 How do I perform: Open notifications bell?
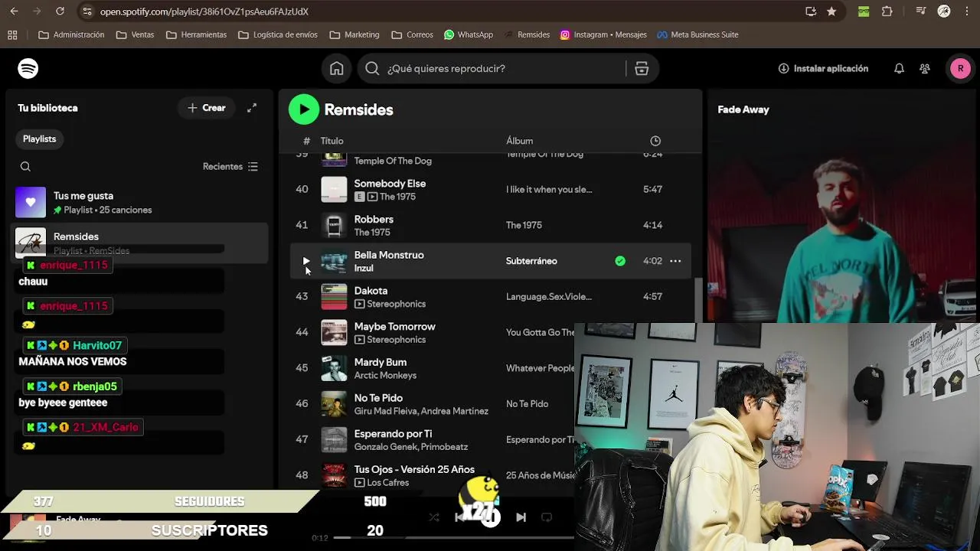(x=899, y=69)
